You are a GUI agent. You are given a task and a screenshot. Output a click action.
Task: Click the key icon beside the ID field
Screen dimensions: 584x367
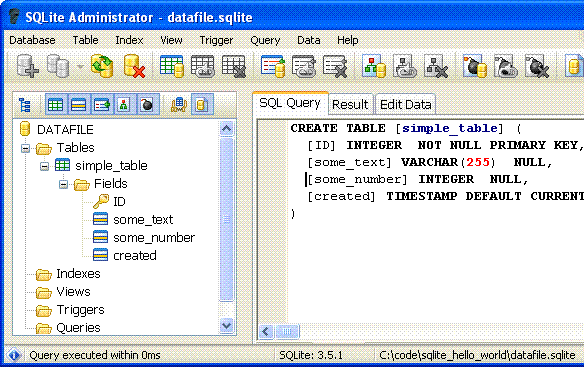click(101, 201)
